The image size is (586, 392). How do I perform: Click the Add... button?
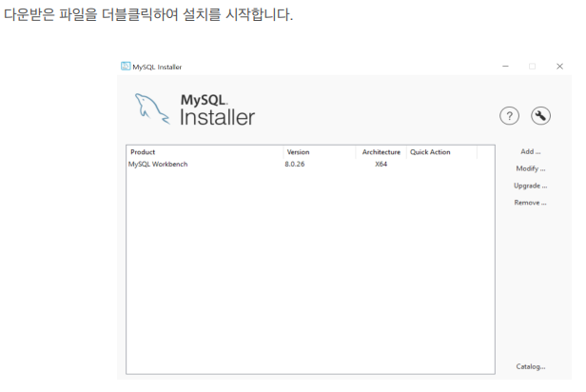click(530, 151)
